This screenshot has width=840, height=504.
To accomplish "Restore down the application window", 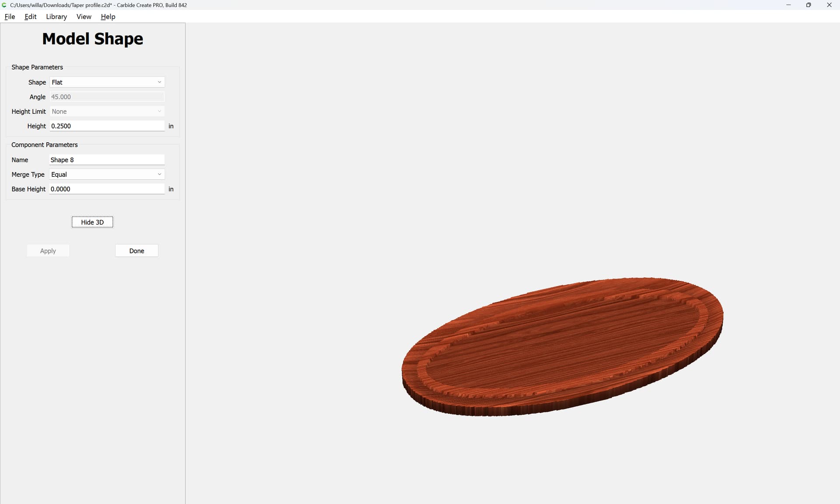I will coord(808,5).
